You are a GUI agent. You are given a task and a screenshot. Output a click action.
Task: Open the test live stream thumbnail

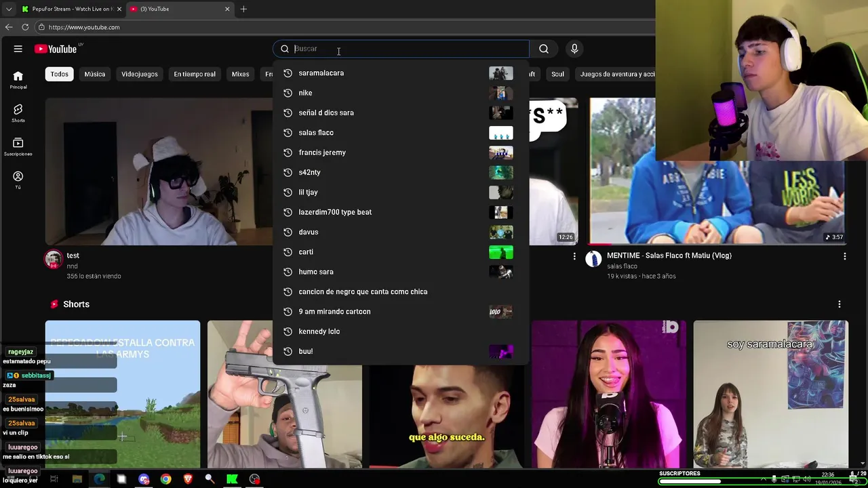[x=159, y=171]
